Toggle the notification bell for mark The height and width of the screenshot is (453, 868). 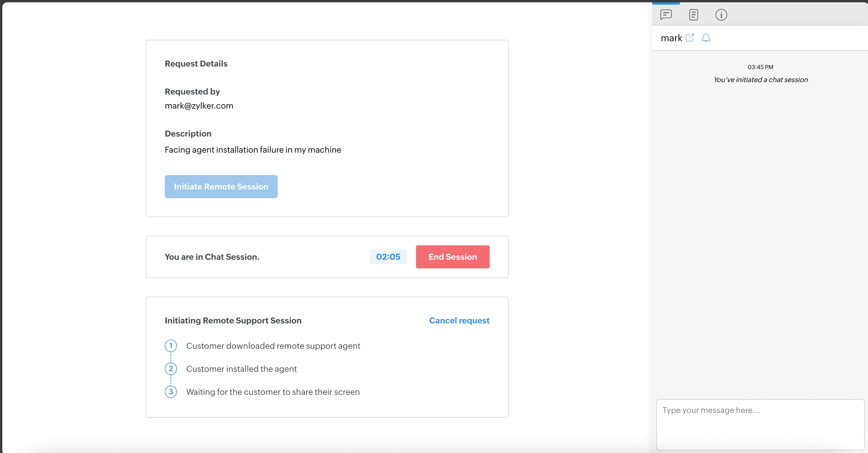point(706,38)
